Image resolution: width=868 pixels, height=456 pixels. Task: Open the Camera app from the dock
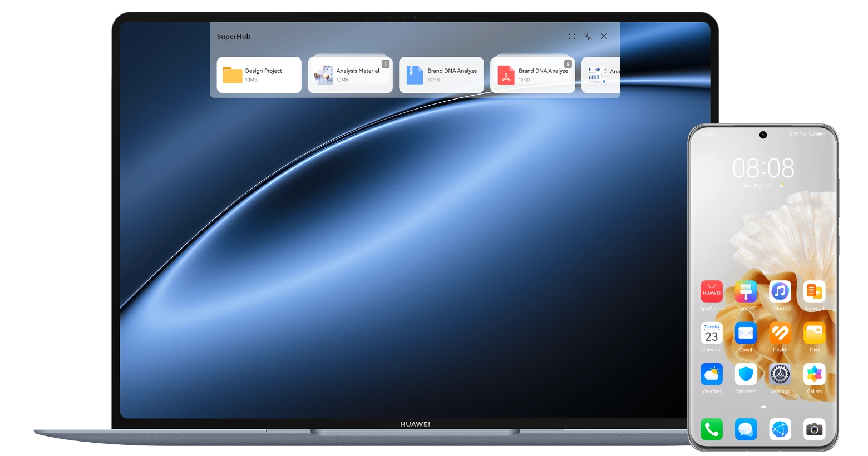point(814,429)
